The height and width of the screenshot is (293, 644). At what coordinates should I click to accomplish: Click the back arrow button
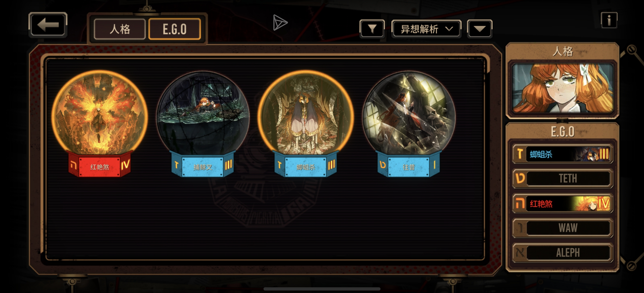[x=48, y=25]
